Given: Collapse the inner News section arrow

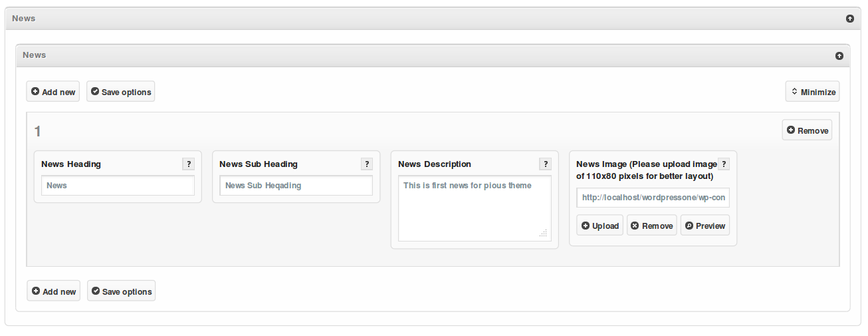Looking at the screenshot, I should point(839,56).
